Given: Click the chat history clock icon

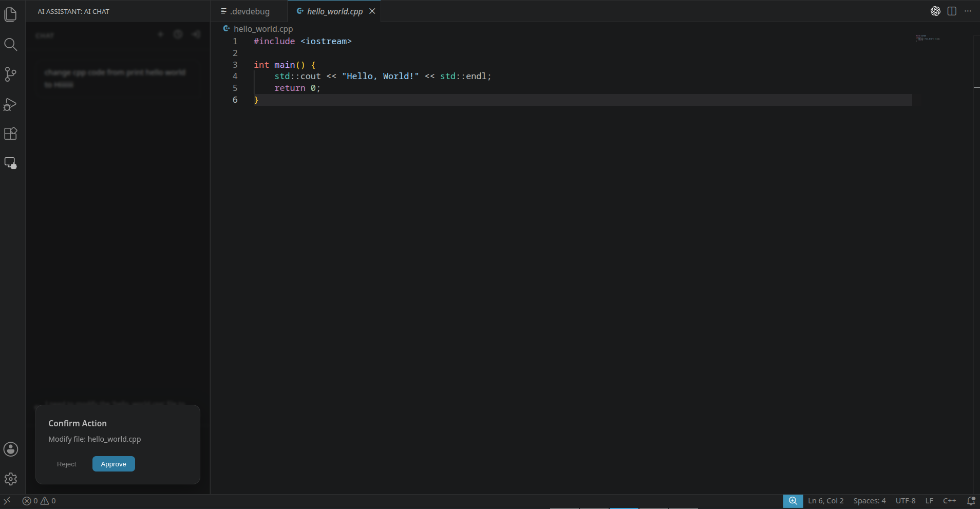Looking at the screenshot, I should pos(178,34).
